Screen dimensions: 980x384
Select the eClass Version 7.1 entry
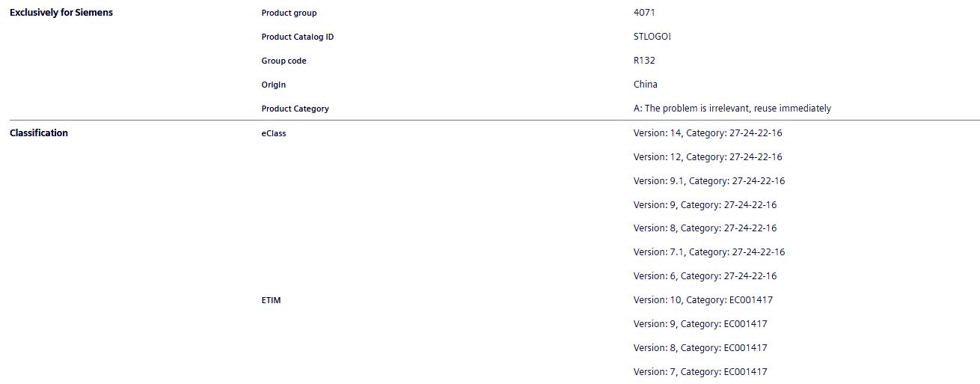click(708, 252)
